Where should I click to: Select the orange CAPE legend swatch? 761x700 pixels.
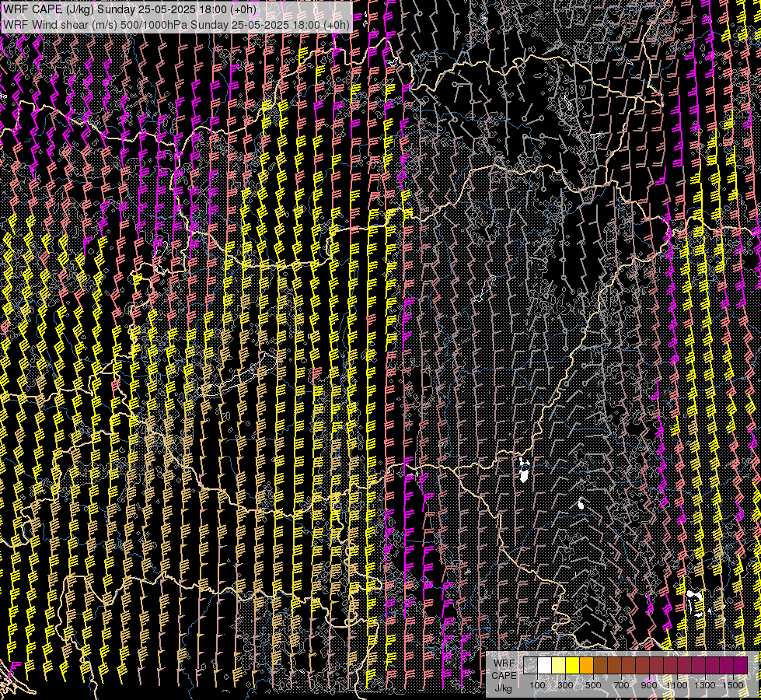[586, 665]
